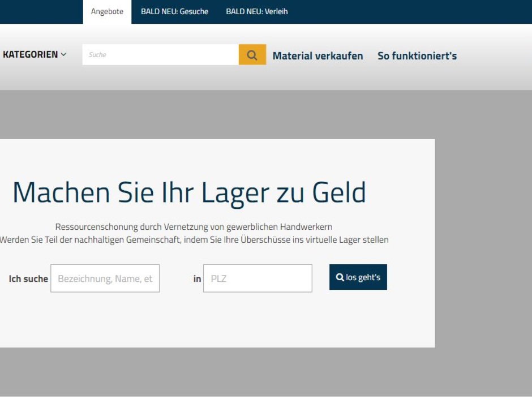Click the 'PLZ' postal code field
Image resolution: width=532 pixels, height=399 pixels.
[x=258, y=278]
